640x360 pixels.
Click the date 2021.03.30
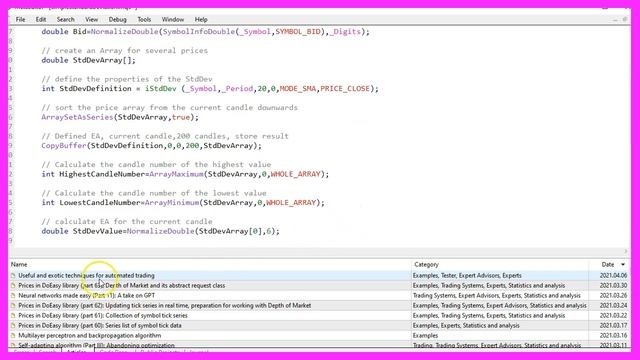(x=613, y=285)
